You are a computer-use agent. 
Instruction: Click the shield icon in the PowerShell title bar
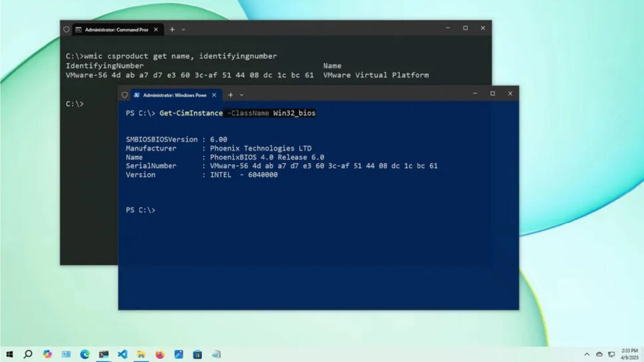click(125, 95)
